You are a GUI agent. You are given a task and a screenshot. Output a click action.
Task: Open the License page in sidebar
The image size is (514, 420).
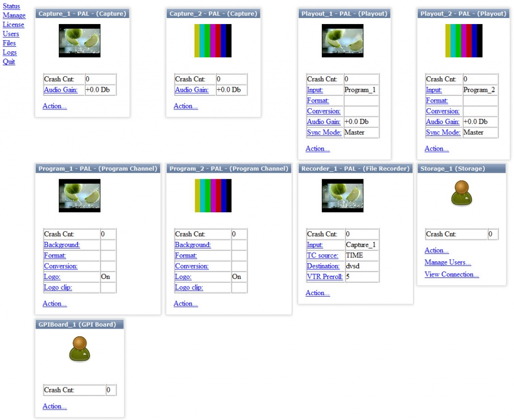(x=14, y=24)
